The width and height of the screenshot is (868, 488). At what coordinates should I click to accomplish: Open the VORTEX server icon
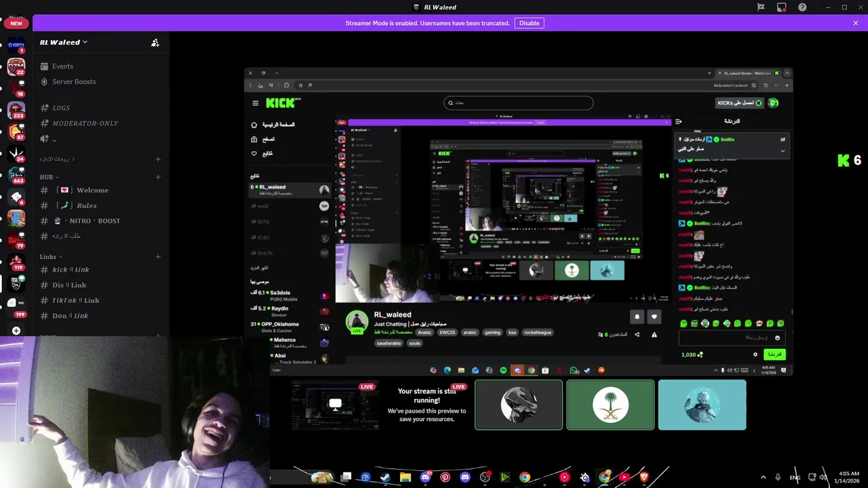[16, 45]
